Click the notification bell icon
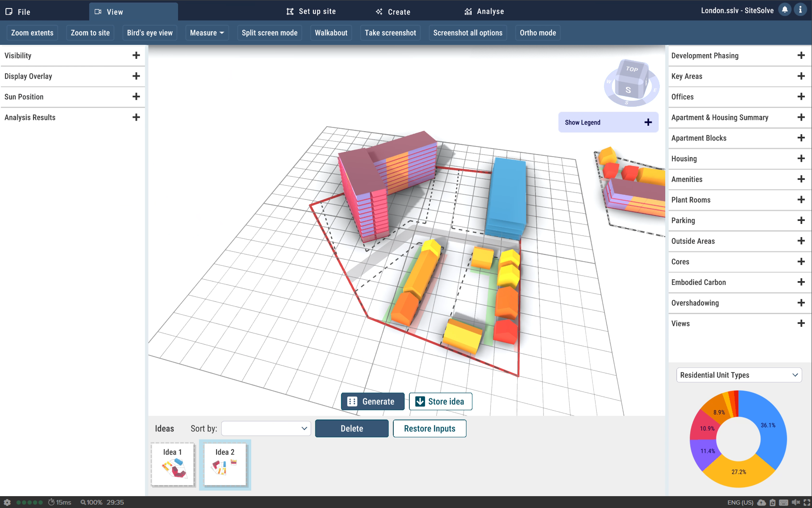The height and width of the screenshot is (508, 812). (x=785, y=10)
